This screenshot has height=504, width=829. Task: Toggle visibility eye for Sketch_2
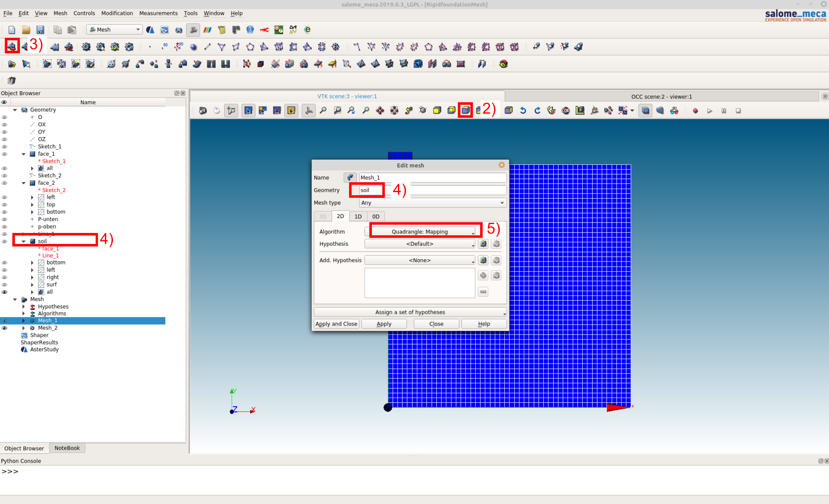[4, 176]
